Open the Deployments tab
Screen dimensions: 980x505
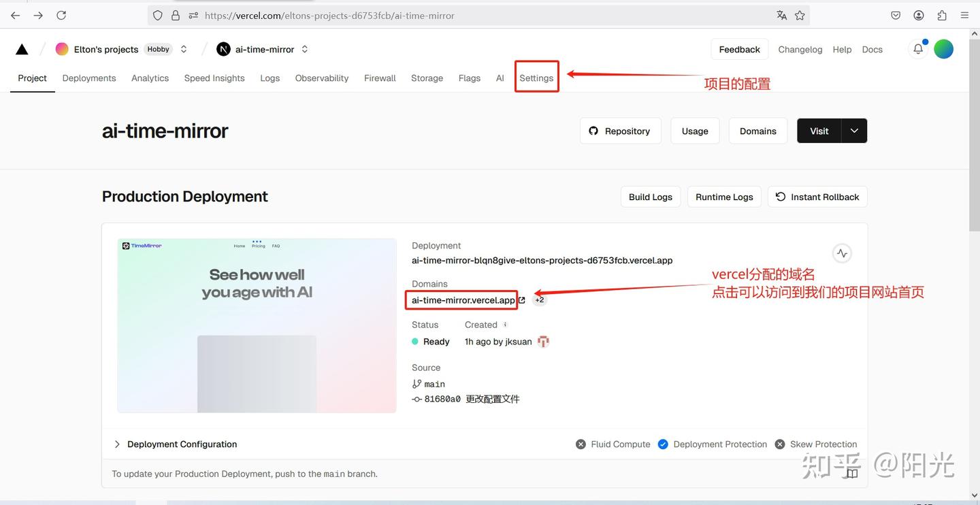click(x=88, y=78)
